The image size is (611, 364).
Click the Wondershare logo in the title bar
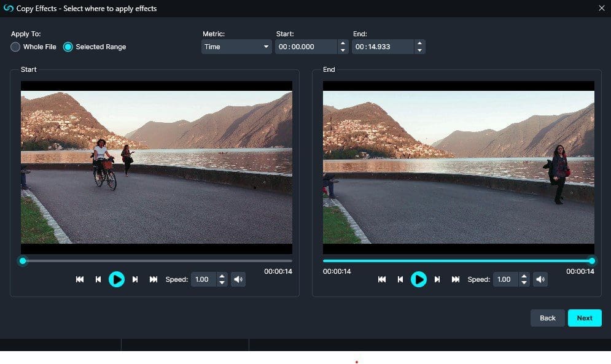click(9, 8)
